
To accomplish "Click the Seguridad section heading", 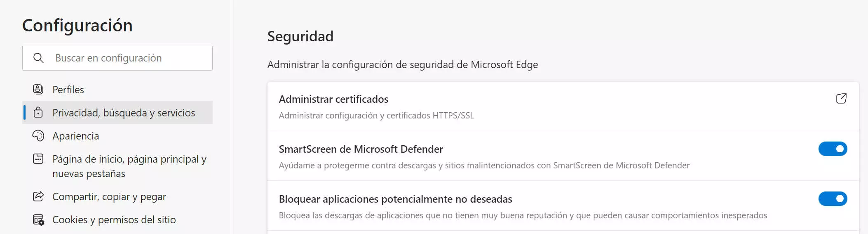I will [x=300, y=36].
